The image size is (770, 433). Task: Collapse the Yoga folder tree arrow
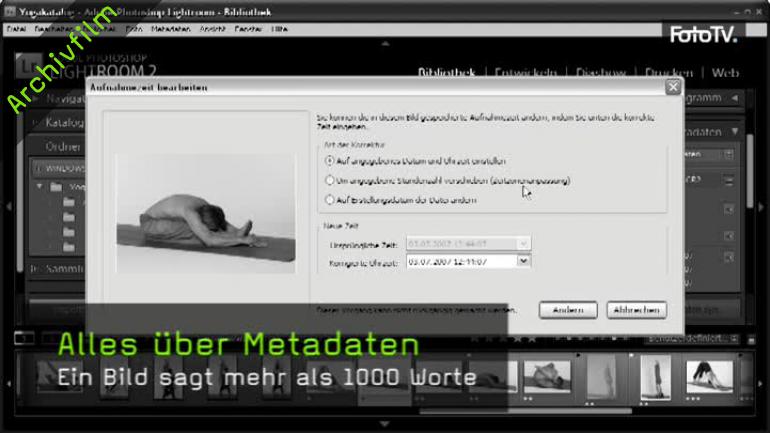[x=40, y=187]
